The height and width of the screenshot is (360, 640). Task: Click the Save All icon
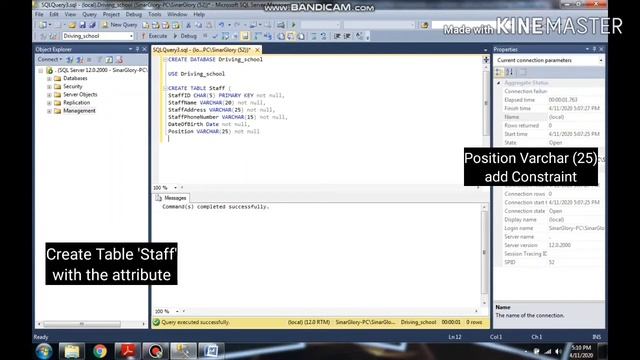coord(92,25)
